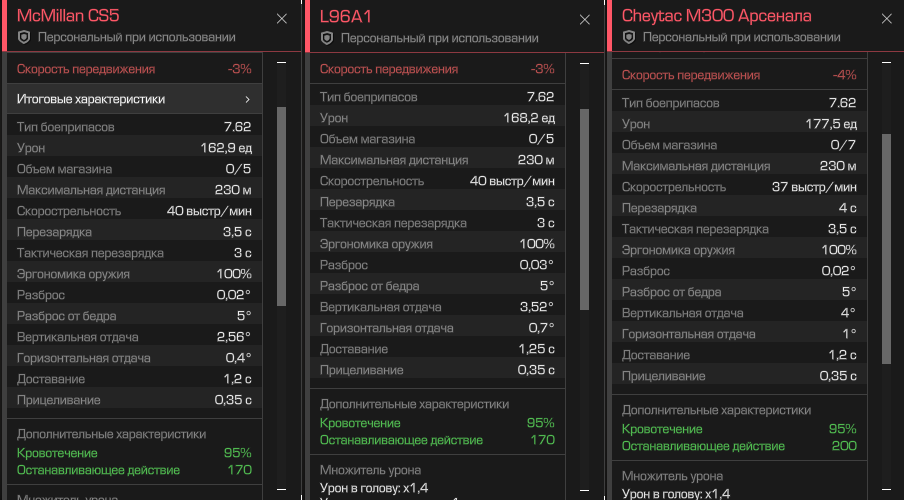Click shield icon under McMillan CS5 title
Image resolution: width=904 pixels, height=500 pixels.
[24, 37]
